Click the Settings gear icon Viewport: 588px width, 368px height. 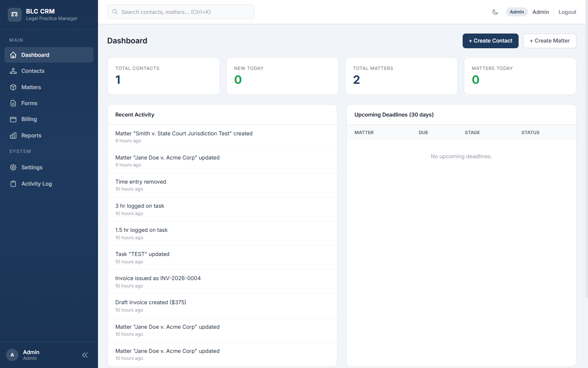tap(13, 168)
